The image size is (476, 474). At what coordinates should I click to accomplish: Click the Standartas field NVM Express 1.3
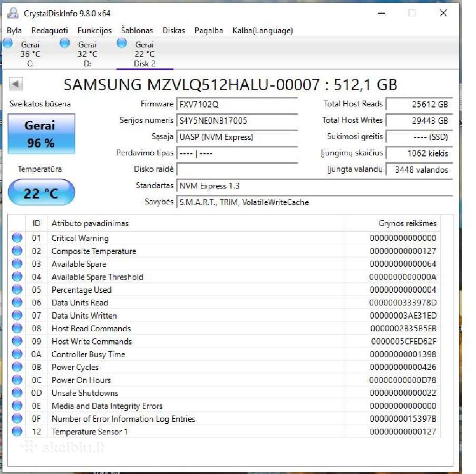[315, 185]
